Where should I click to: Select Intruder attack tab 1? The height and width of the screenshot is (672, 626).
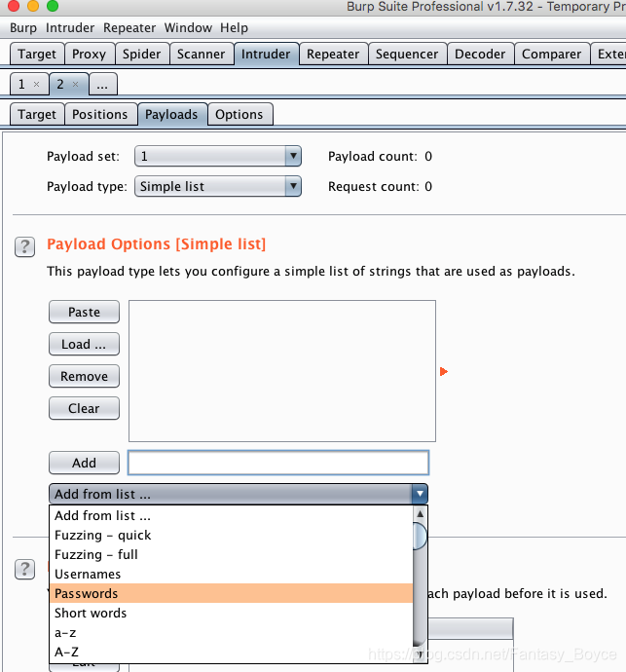click(22, 84)
